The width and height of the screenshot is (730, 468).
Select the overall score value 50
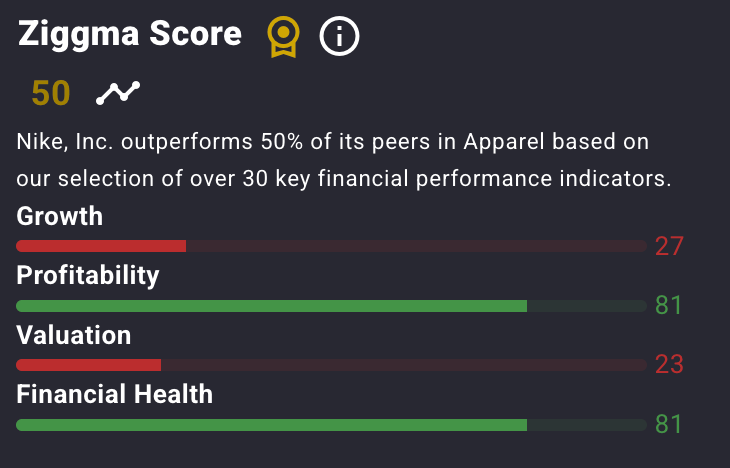point(51,93)
